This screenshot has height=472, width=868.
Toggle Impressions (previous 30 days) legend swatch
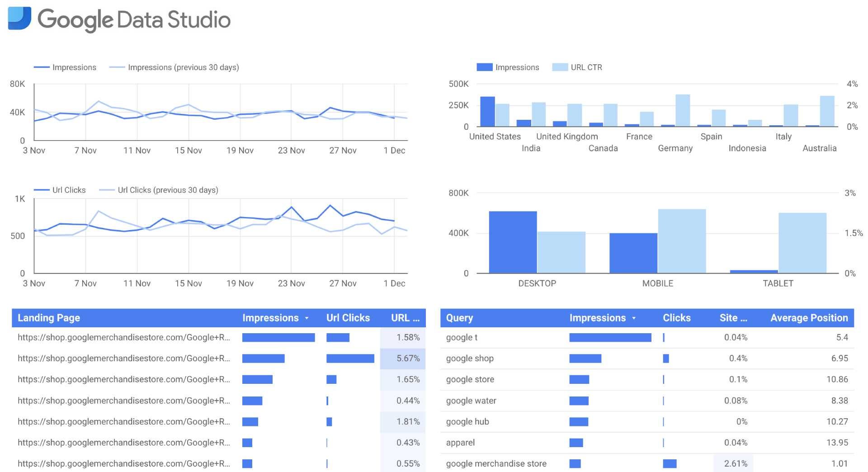click(117, 67)
